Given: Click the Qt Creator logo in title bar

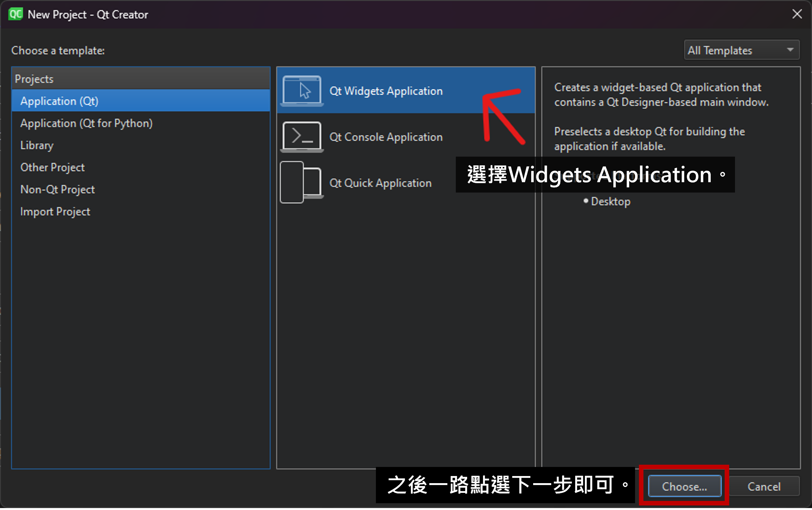Looking at the screenshot, I should click(x=16, y=14).
